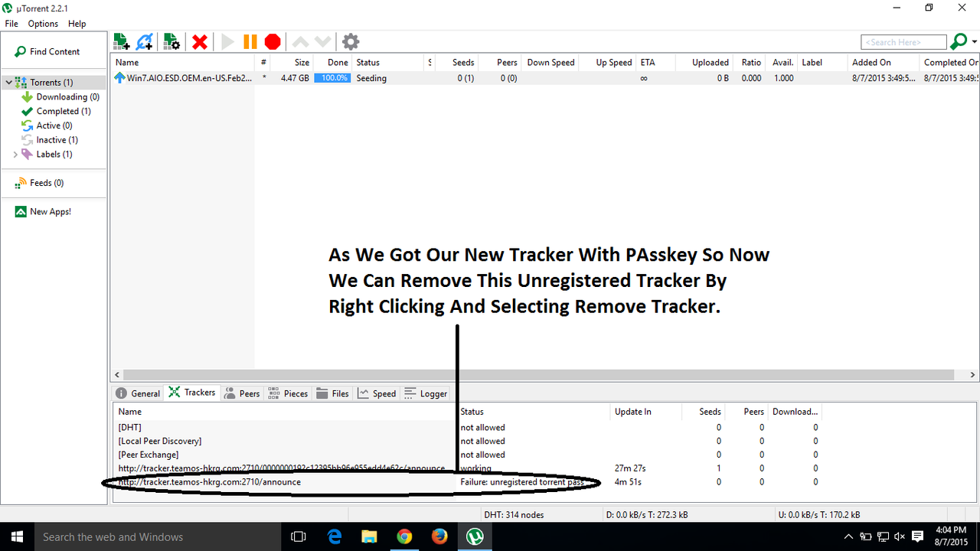The width and height of the screenshot is (980, 551).
Task: Select Feeds (0) in sidebar
Action: (39, 183)
